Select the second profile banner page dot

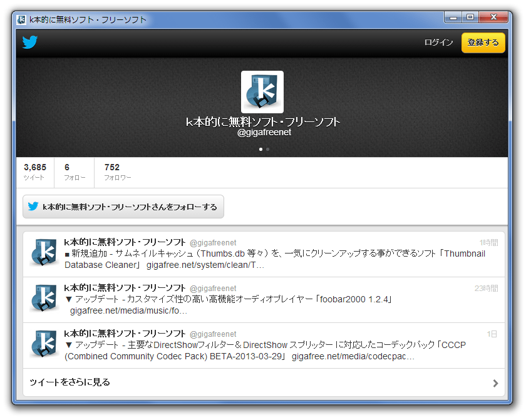coord(268,149)
